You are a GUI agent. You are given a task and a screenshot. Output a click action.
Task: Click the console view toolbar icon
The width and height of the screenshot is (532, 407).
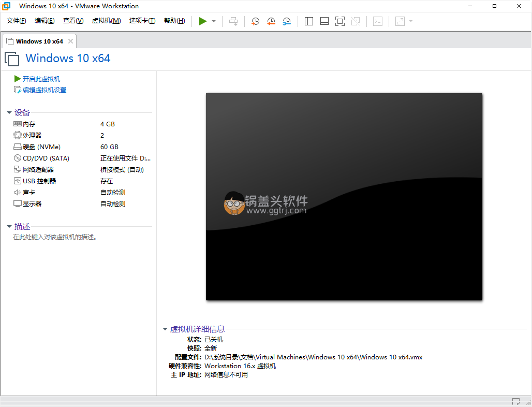coord(378,21)
